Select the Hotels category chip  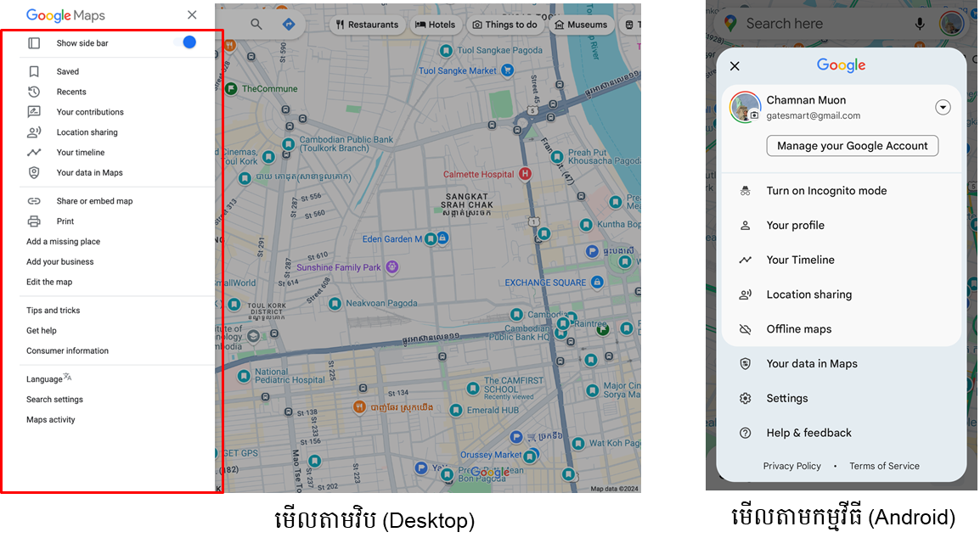pos(435,25)
